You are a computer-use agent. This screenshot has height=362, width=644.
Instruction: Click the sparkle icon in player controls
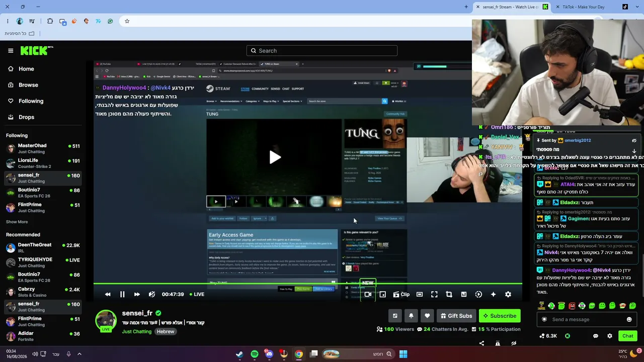pos(493,294)
